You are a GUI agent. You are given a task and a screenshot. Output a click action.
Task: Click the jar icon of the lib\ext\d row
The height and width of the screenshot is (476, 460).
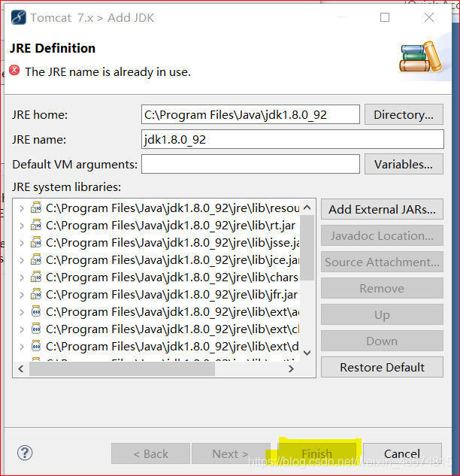pos(36,347)
